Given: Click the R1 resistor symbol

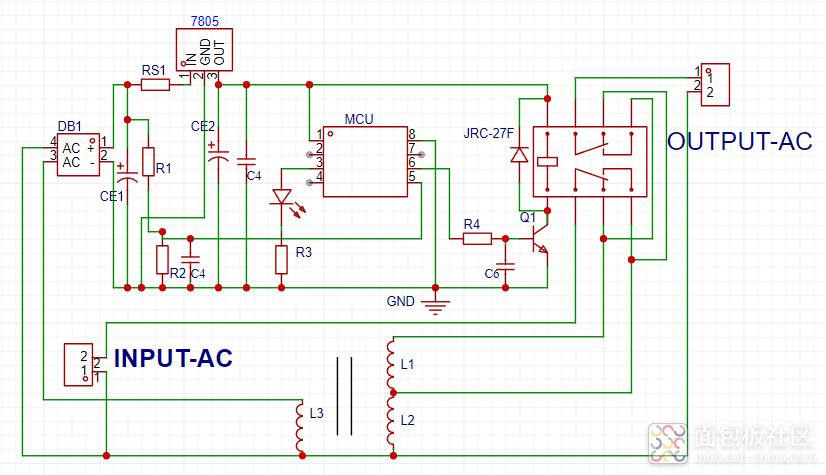Looking at the screenshot, I should click(x=149, y=162).
